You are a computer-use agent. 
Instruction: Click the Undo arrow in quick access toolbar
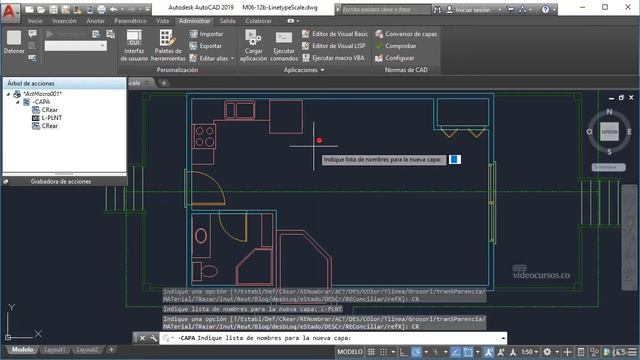(x=114, y=9)
